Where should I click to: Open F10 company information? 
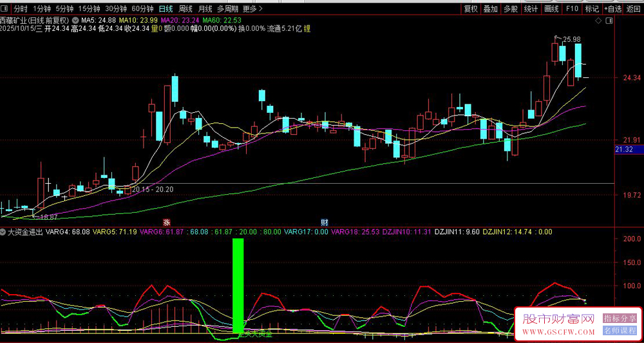pyautogui.click(x=571, y=9)
